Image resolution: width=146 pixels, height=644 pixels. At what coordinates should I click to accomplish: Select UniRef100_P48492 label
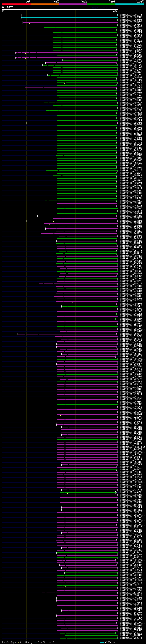coord(131,60)
